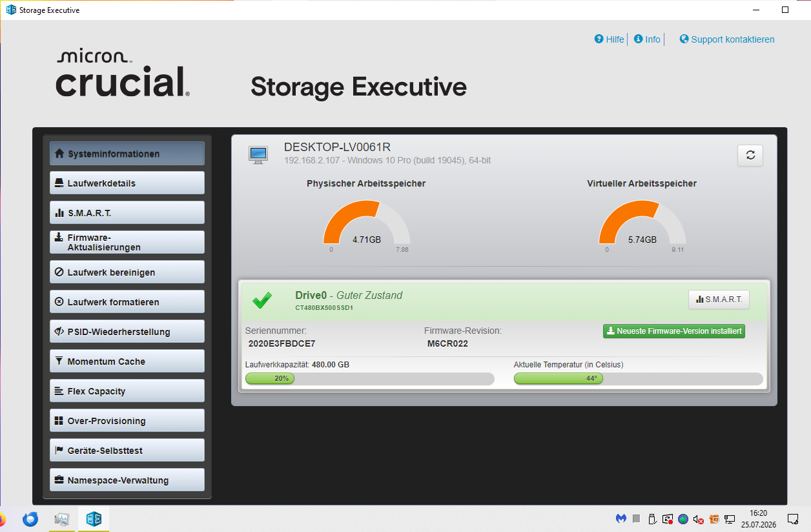811x532 pixels.
Task: Click Support kontaktieren link
Action: pos(727,39)
